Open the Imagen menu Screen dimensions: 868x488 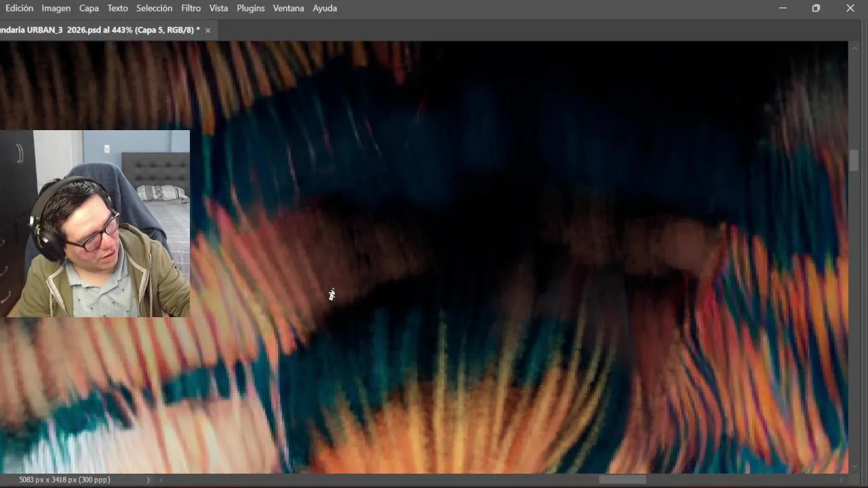pos(56,8)
